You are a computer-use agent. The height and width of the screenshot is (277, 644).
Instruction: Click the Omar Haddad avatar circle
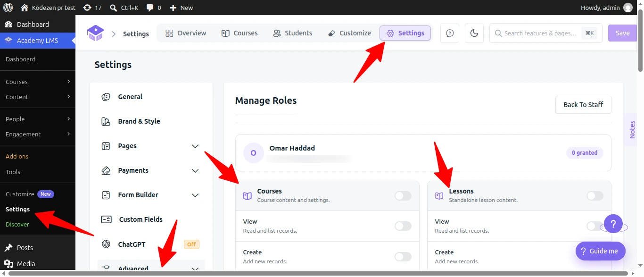[254, 153]
